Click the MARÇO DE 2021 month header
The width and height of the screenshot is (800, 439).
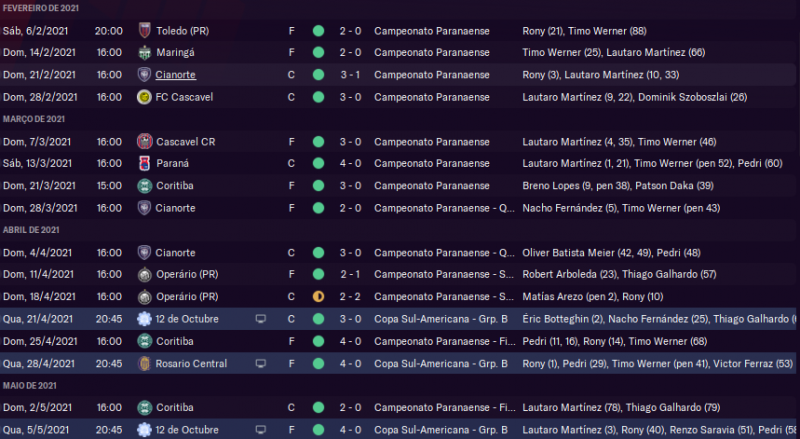click(33, 120)
